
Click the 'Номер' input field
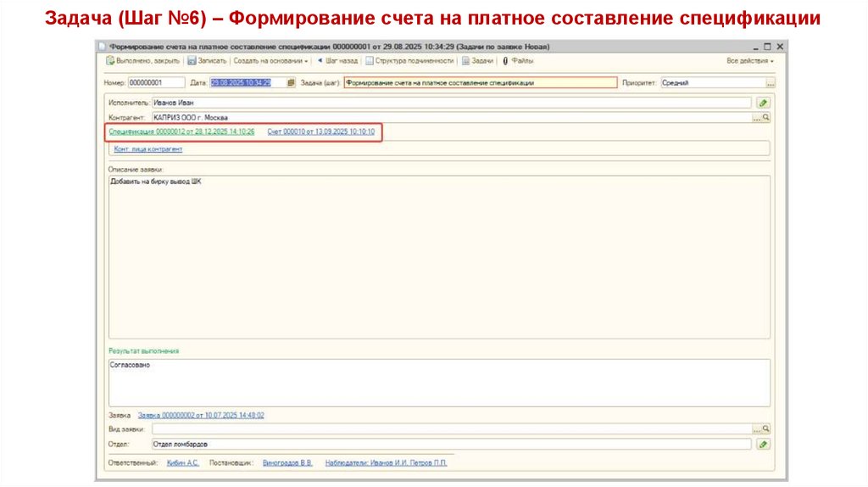click(x=156, y=82)
